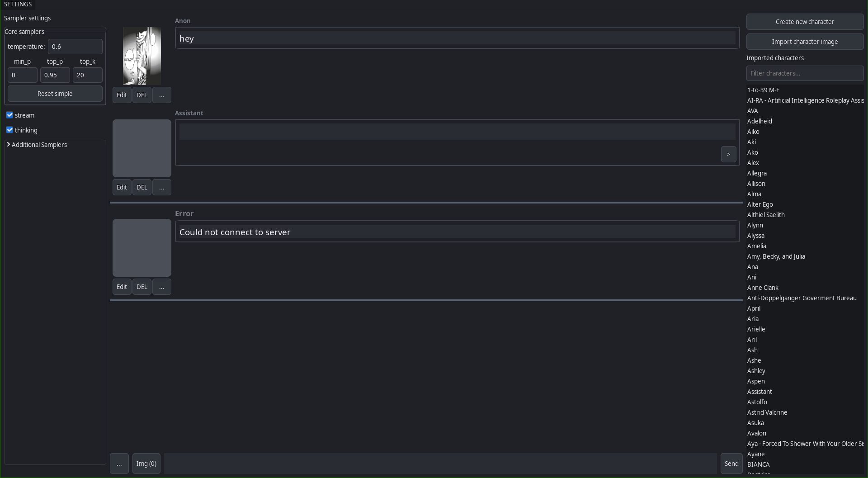Click the Reset simple button

coord(55,94)
